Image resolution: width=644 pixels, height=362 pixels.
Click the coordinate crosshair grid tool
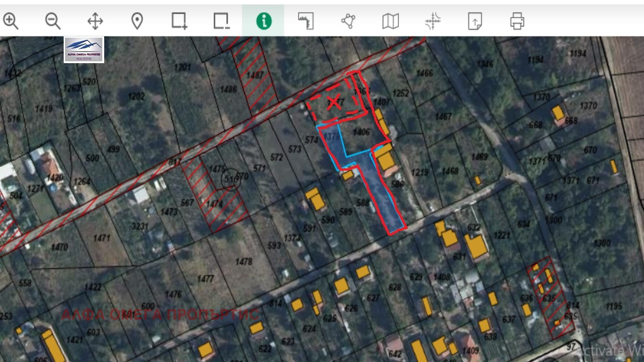[432, 21]
